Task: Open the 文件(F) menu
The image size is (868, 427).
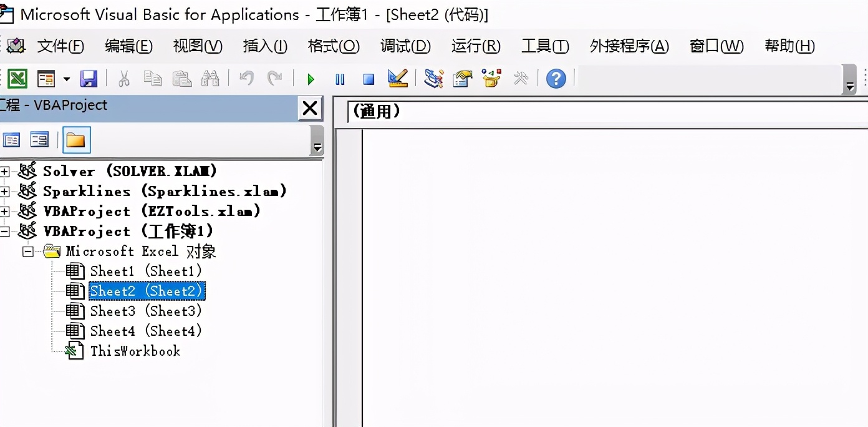Action: [60, 46]
